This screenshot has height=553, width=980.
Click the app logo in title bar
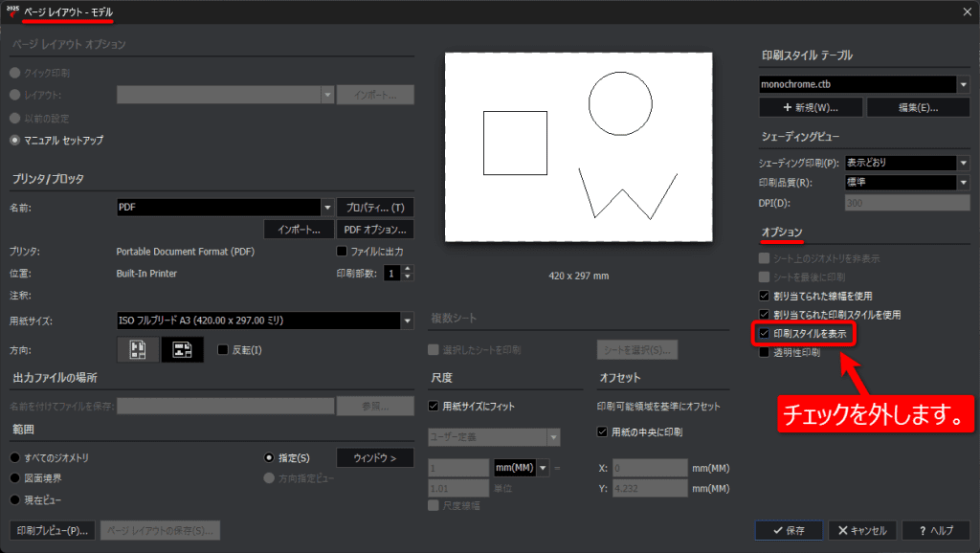click(11, 11)
